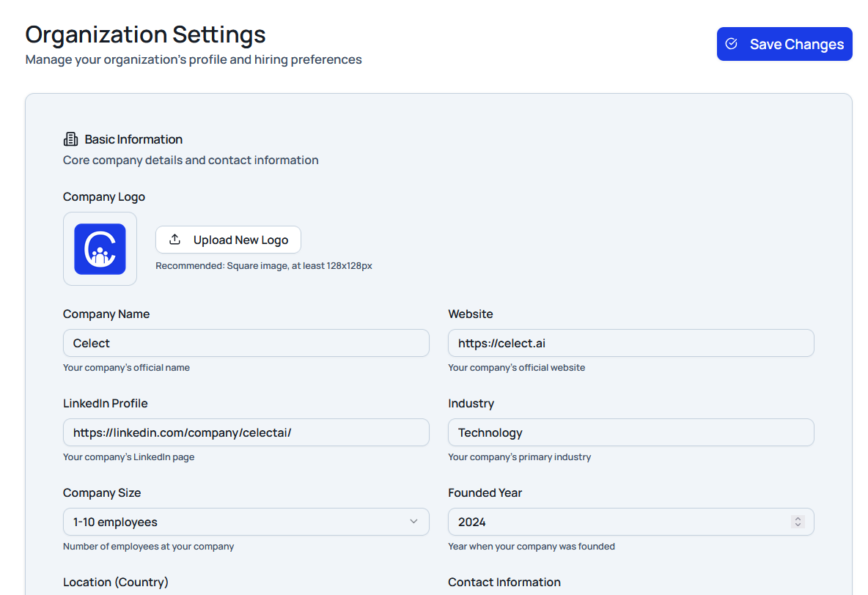The height and width of the screenshot is (595, 868).
Task: Click the building icon beside Basic Information
Action: [x=70, y=139]
